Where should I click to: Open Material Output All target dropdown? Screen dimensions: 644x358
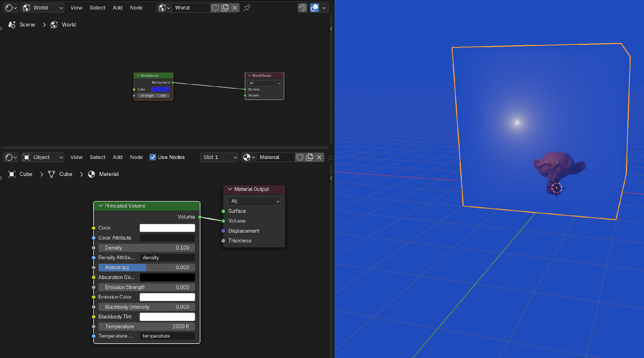(254, 201)
